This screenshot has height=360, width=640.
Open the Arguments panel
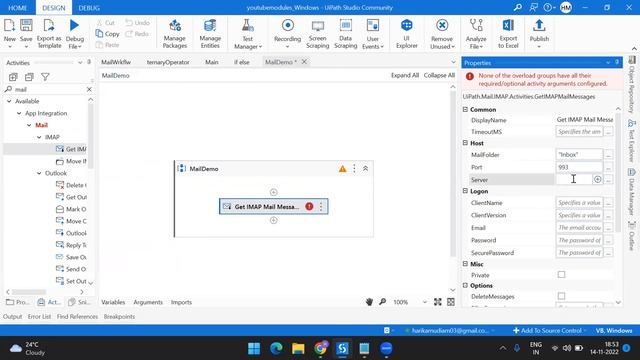(148, 302)
